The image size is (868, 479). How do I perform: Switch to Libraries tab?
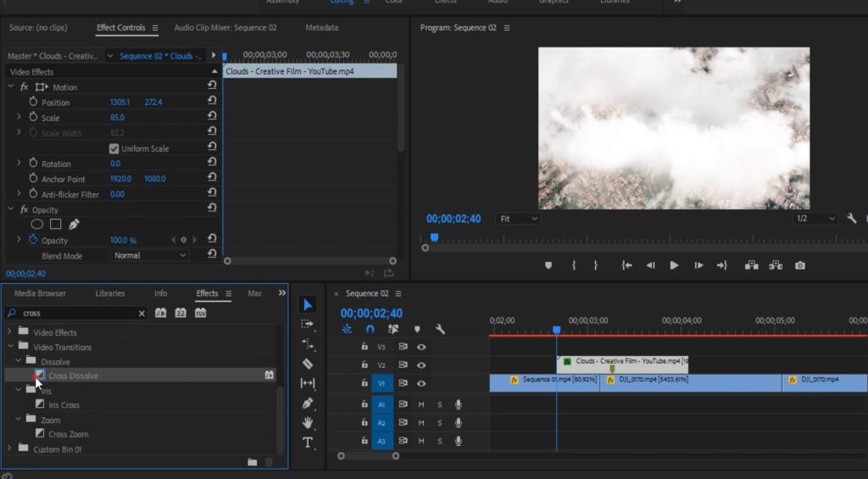click(x=109, y=293)
